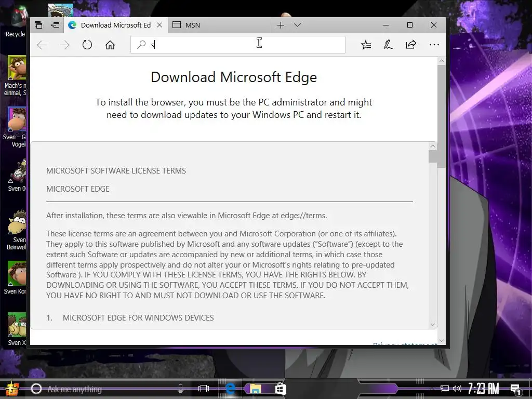Image resolution: width=532 pixels, height=399 pixels.
Task: Open the Start menu
Action: tap(12, 389)
